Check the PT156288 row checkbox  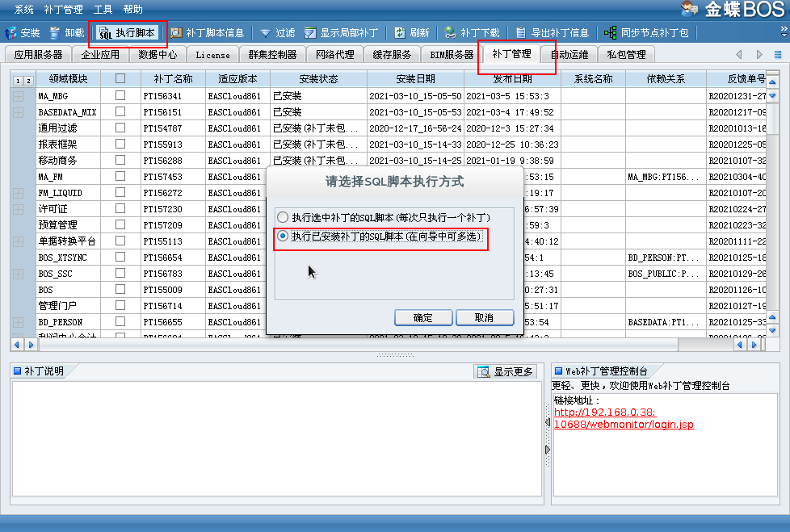[120, 160]
